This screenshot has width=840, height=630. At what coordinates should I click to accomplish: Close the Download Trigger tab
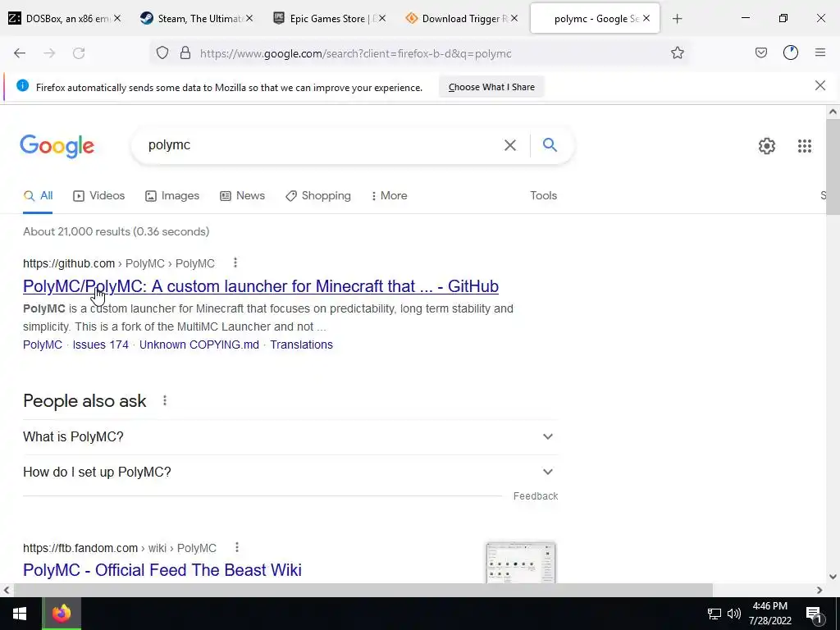[x=514, y=18]
